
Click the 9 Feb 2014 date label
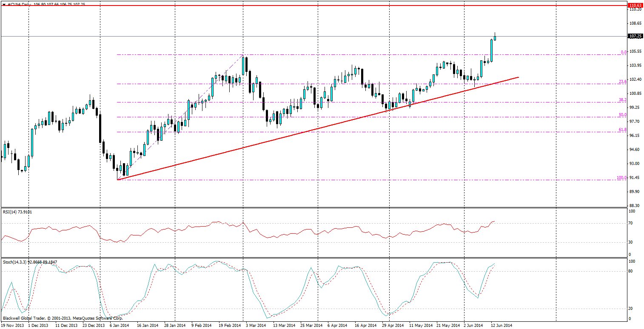click(201, 326)
